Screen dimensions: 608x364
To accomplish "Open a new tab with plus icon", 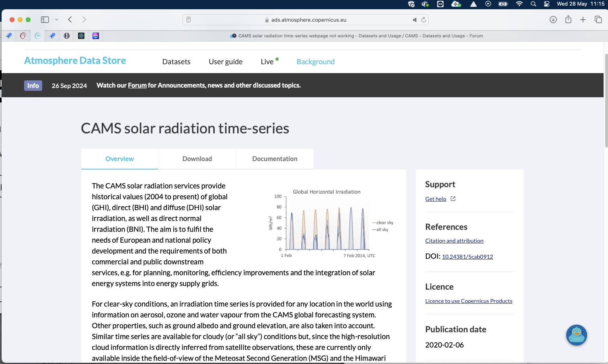I will tap(583, 20).
